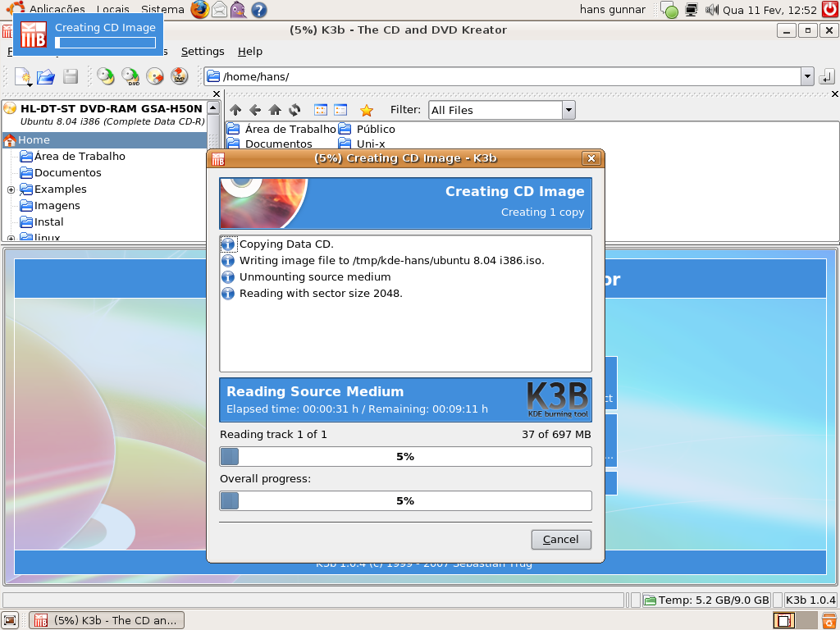Screen dimensions: 840x630
Task: Close the directory tree side panel
Action: click(217, 94)
